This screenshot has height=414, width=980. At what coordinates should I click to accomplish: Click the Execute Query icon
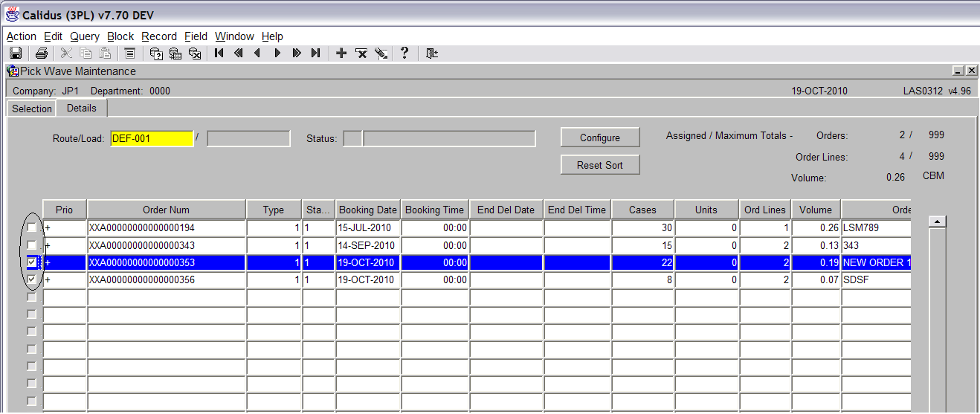click(x=175, y=54)
